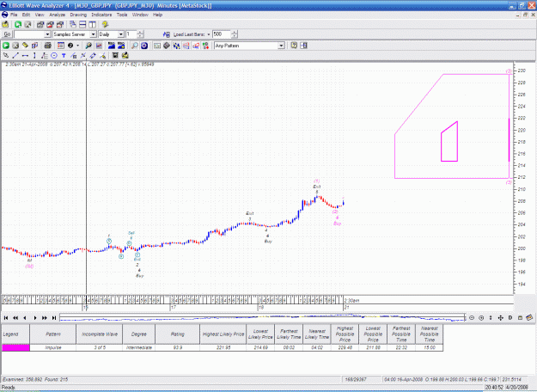The image size is (537, 392).
Task: Open the Samples Server dropdown
Action: point(93,34)
